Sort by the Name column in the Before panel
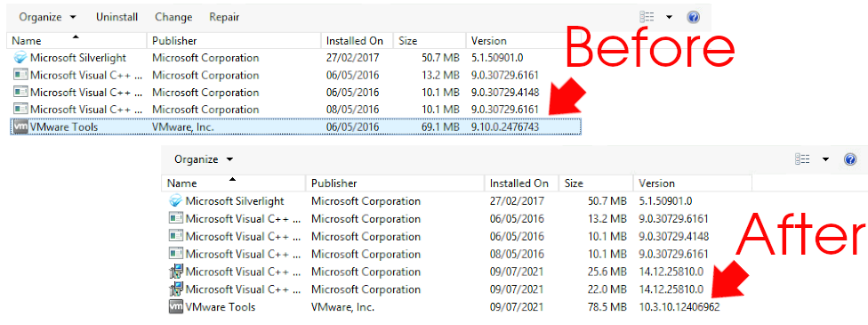The image size is (868, 325). pyautogui.click(x=77, y=40)
